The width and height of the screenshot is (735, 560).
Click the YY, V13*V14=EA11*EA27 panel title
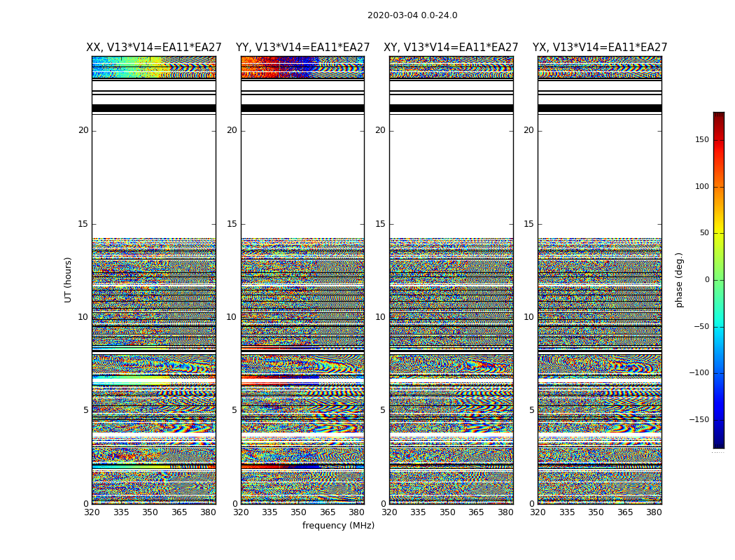(x=303, y=48)
